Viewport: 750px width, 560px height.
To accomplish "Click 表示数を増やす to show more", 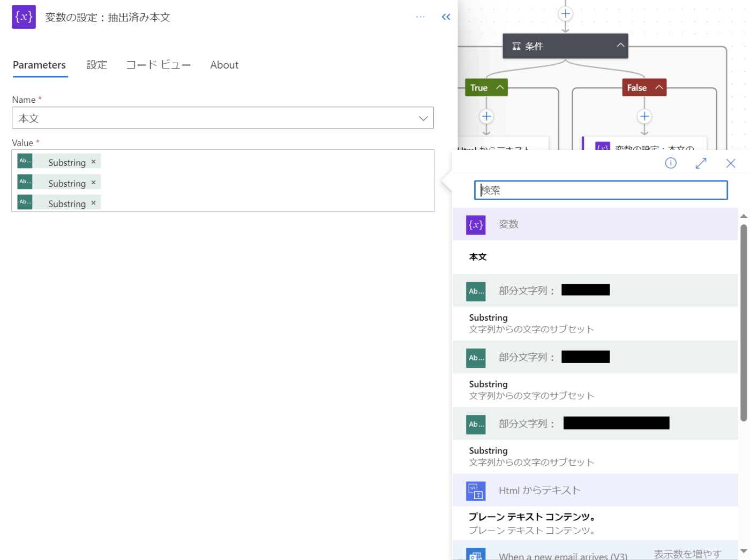I will click(687, 554).
